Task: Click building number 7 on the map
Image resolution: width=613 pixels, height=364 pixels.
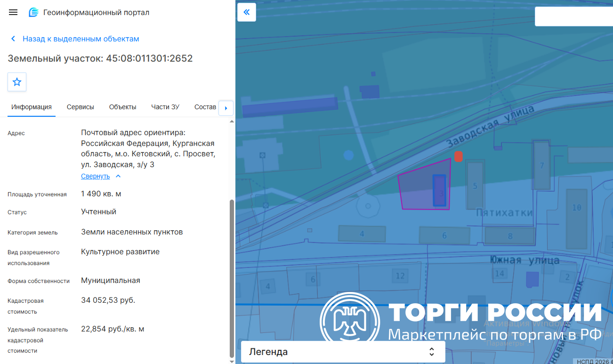Action: point(542,165)
